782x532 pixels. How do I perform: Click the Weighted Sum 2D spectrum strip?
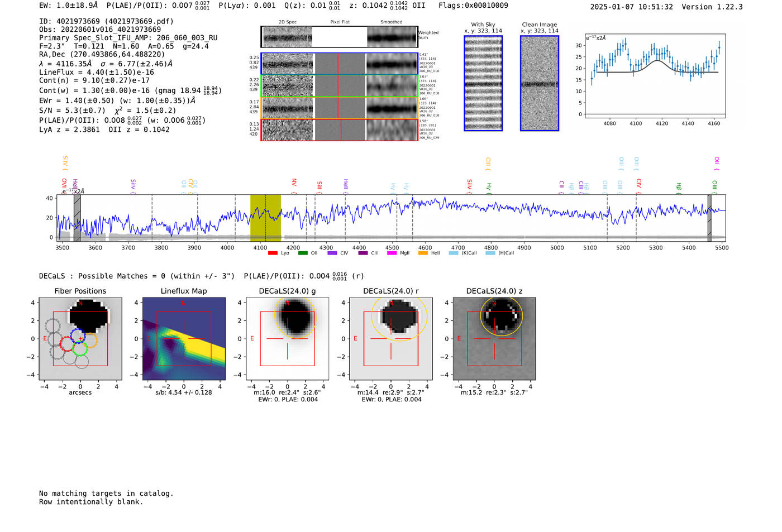[339, 37]
